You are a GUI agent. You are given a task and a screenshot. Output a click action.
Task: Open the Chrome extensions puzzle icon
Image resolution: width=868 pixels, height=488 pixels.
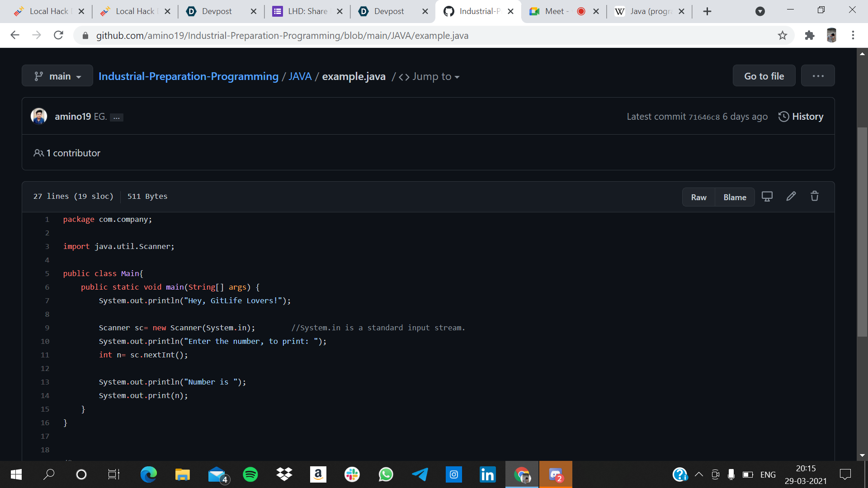coord(810,35)
